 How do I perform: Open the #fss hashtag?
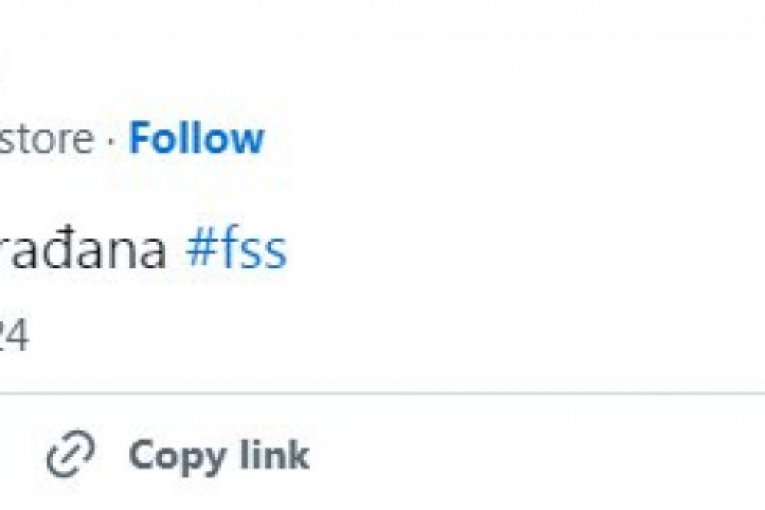237,248
